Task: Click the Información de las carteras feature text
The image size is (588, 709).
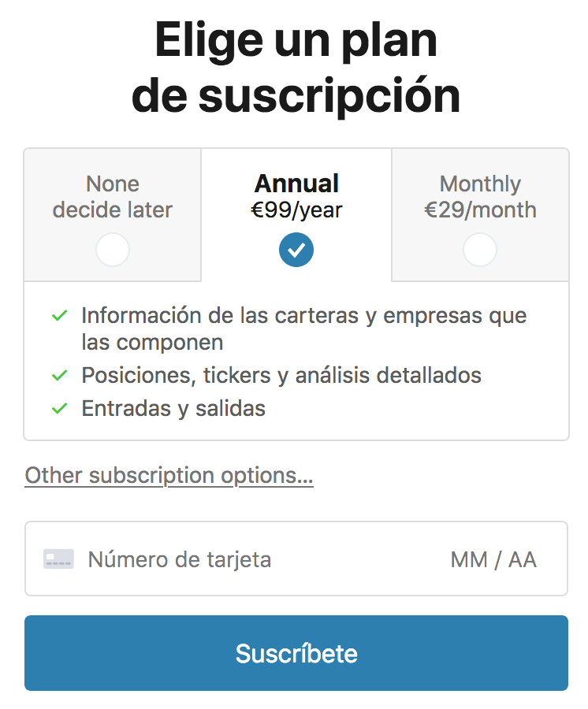Action: 303,329
